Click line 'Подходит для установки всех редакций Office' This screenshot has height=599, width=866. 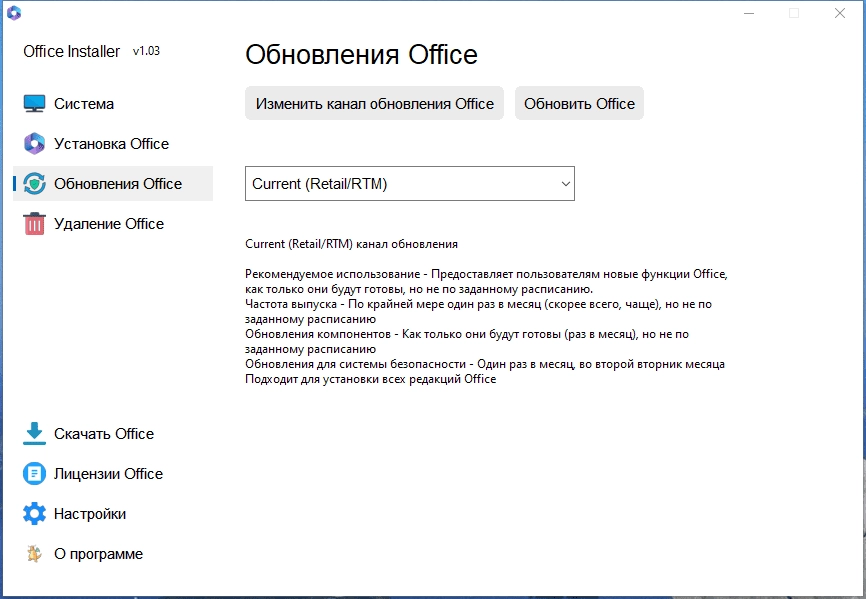[371, 379]
